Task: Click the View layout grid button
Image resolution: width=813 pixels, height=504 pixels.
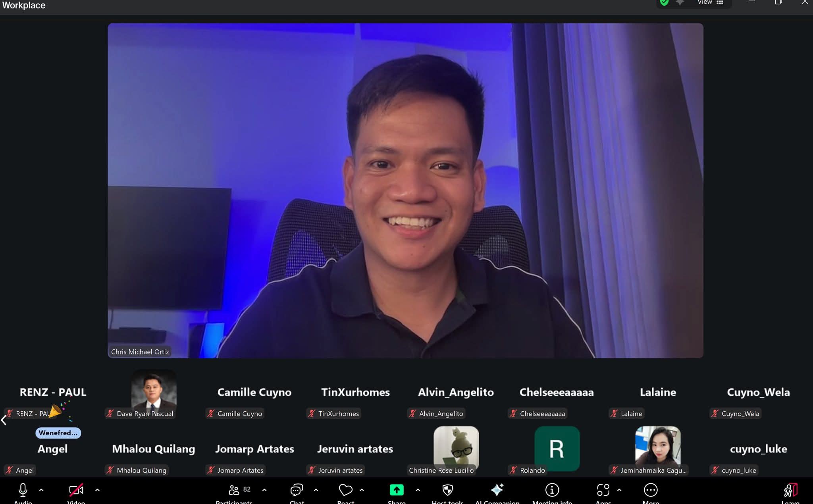Action: (710, 2)
